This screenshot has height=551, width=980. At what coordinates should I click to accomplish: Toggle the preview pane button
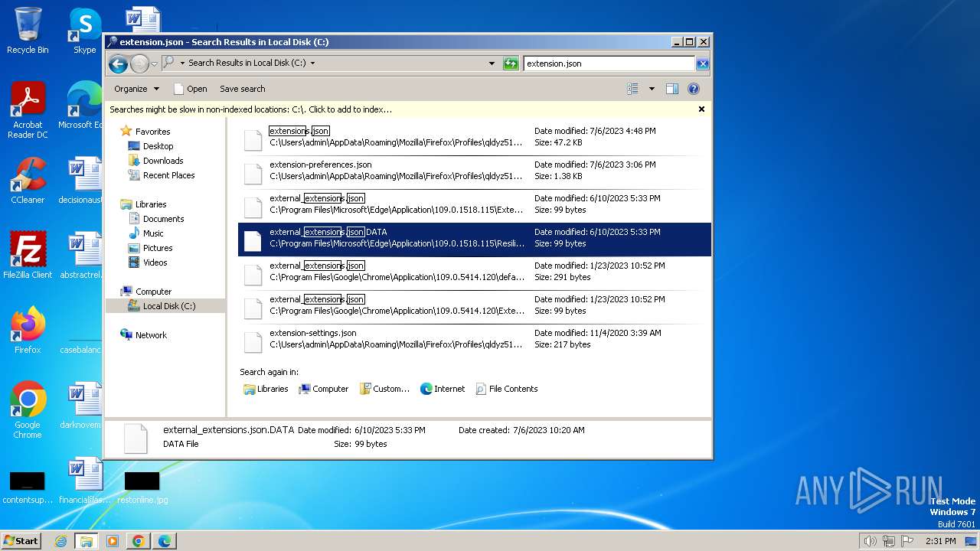[x=671, y=89]
